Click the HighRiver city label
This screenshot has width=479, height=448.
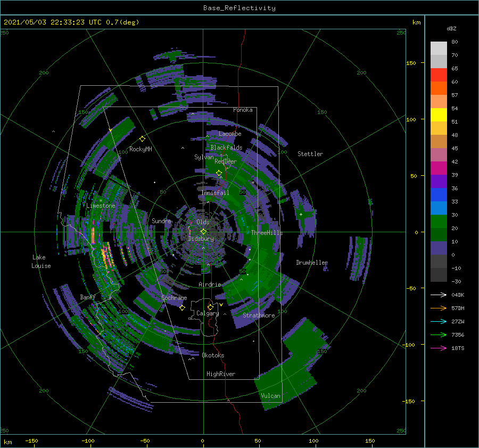pos(221,374)
